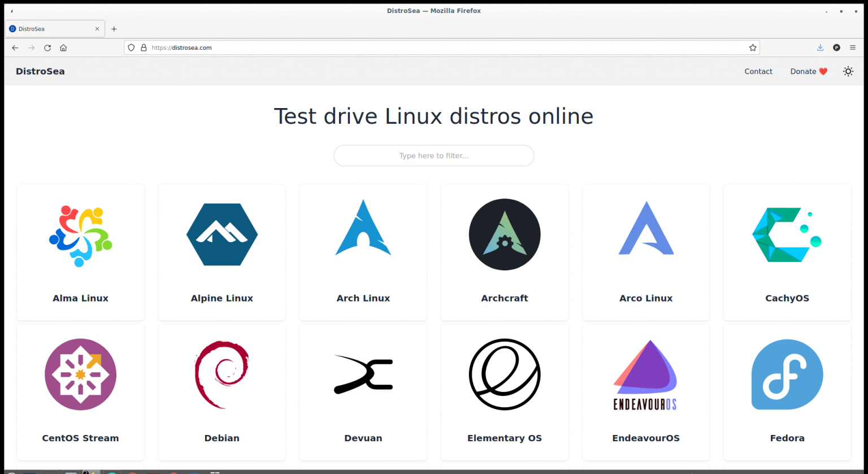Toggle the light/dark theme sun icon
Viewport: 868px width, 474px height.
[848, 71]
